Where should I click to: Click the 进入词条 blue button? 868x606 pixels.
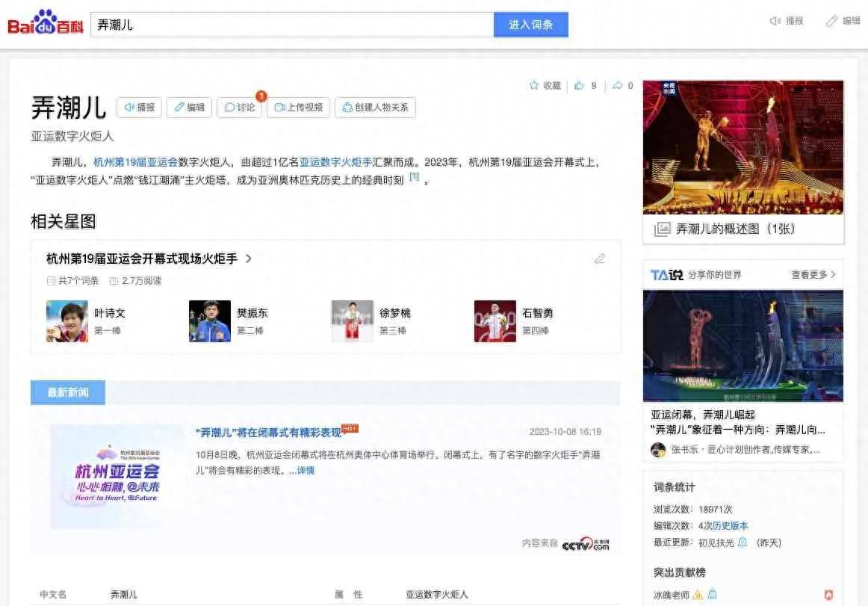pos(530,25)
